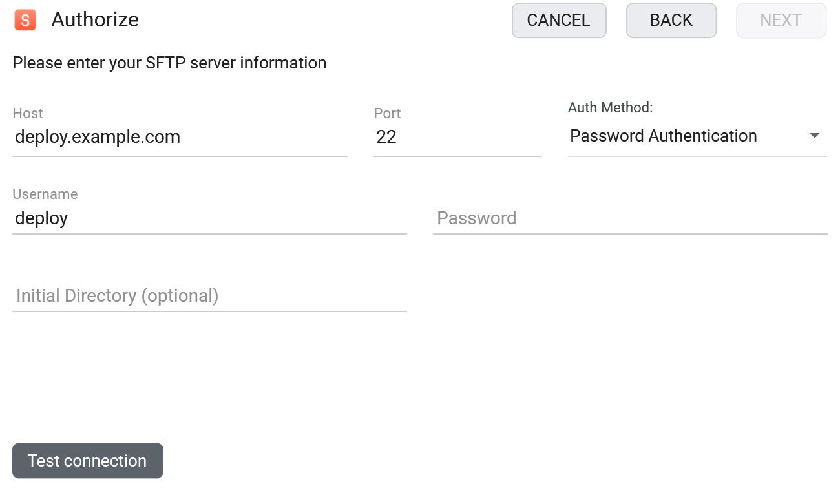
Task: Click the Username field label
Action: click(x=45, y=194)
